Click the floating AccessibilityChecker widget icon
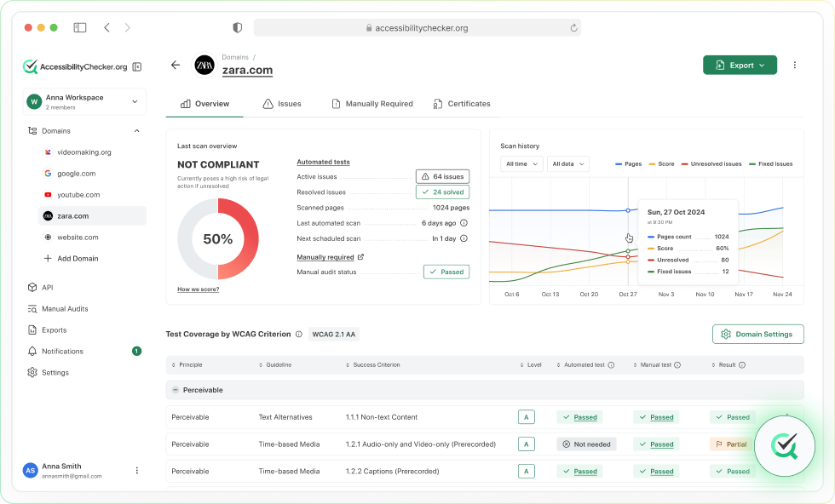 tap(783, 446)
